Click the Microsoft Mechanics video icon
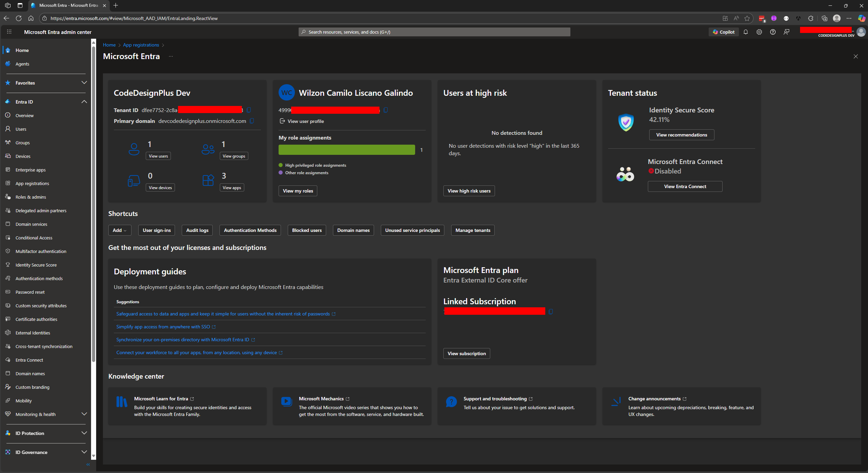Screen dimensions: 868x473 click(286, 402)
